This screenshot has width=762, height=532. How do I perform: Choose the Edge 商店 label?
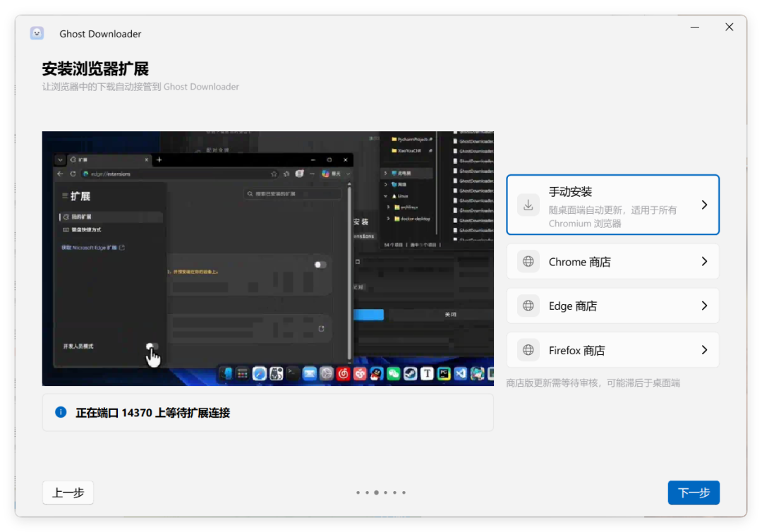(x=572, y=306)
